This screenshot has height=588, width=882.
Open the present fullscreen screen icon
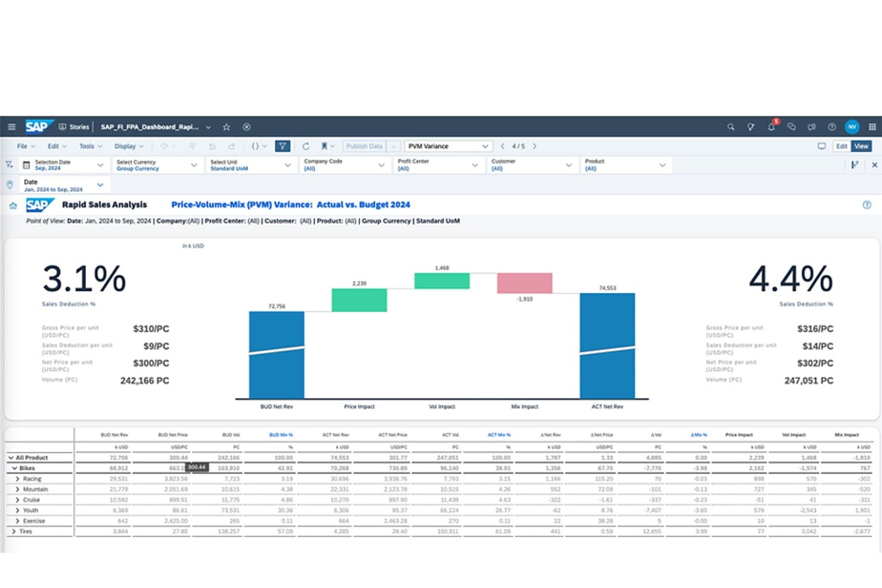coord(822,146)
